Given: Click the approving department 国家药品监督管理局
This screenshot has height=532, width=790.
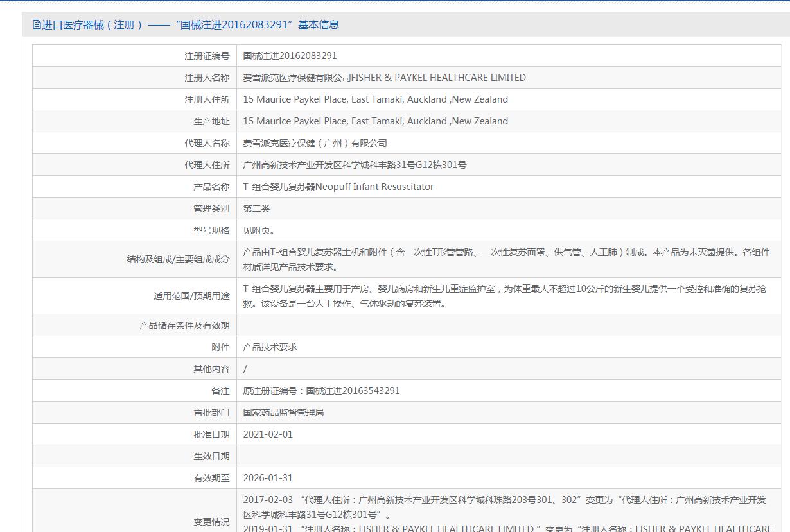Looking at the screenshot, I should click(x=283, y=413).
